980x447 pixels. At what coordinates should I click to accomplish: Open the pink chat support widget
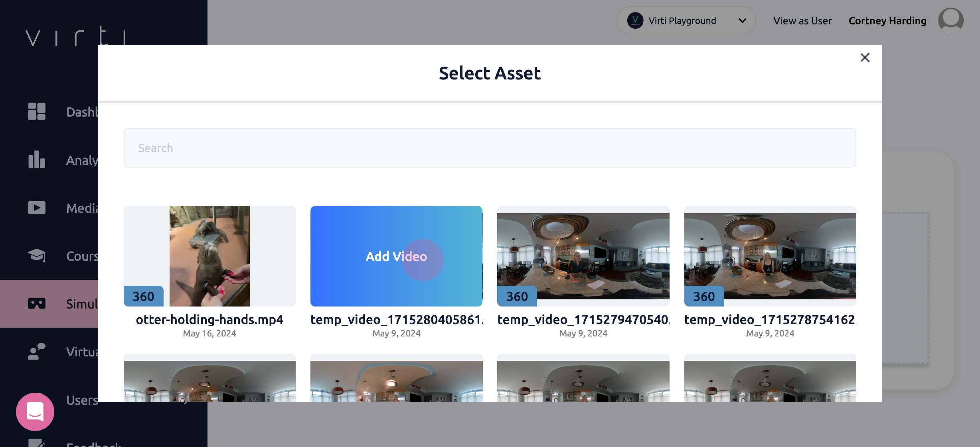(x=35, y=411)
